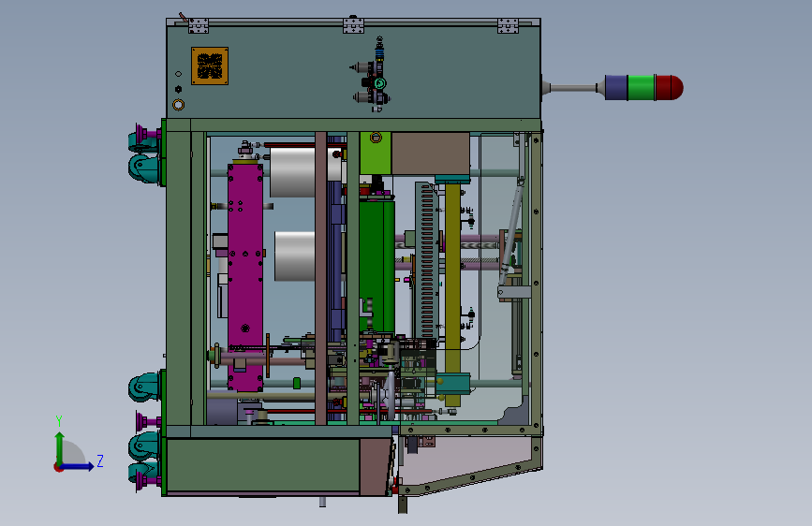Select the bright lime green square panel
Screen dimensions: 812x526
click(376, 153)
